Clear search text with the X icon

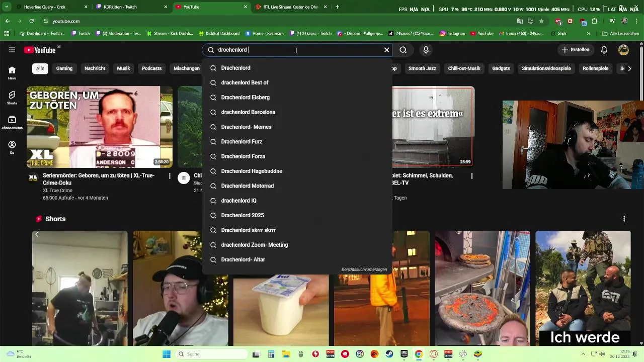pos(386,50)
